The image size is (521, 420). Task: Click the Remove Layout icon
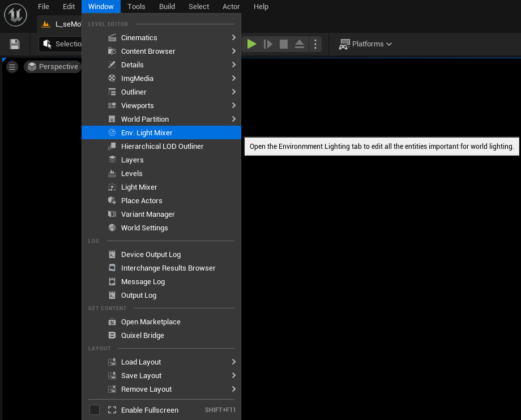(112, 389)
